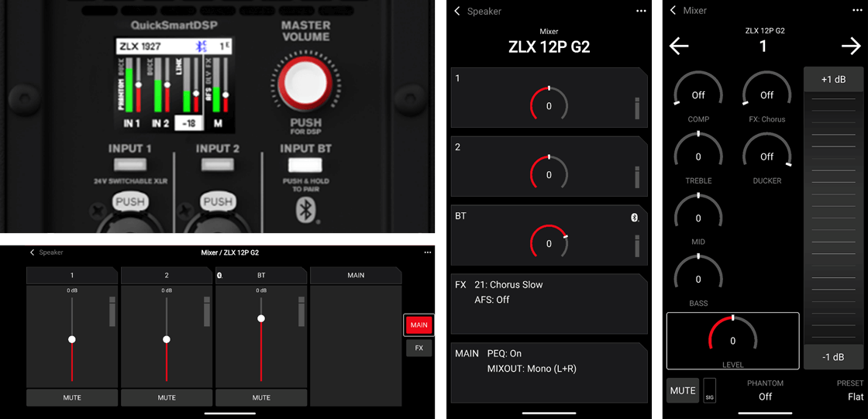Select MAIN strip header

pos(356,275)
